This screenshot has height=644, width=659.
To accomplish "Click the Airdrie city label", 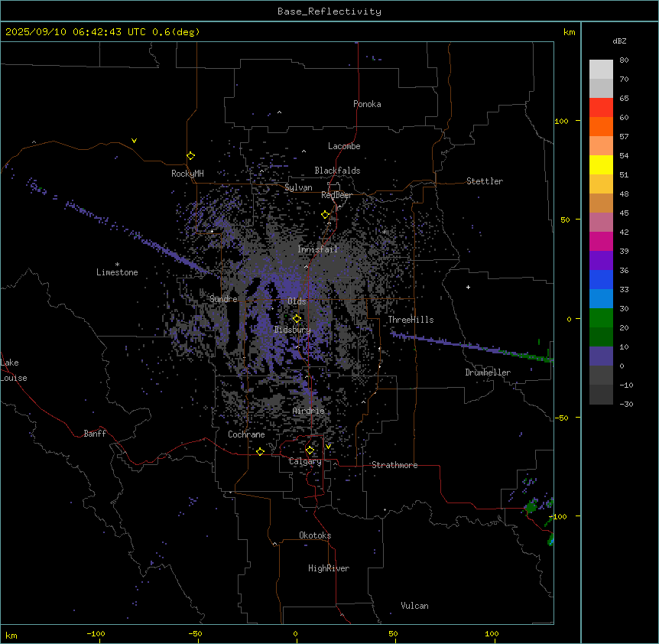I will point(309,411).
